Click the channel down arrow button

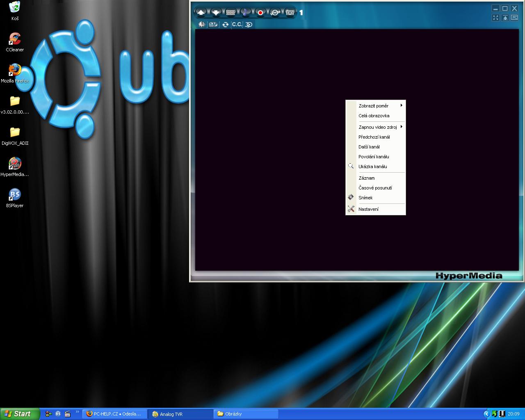[x=216, y=12]
